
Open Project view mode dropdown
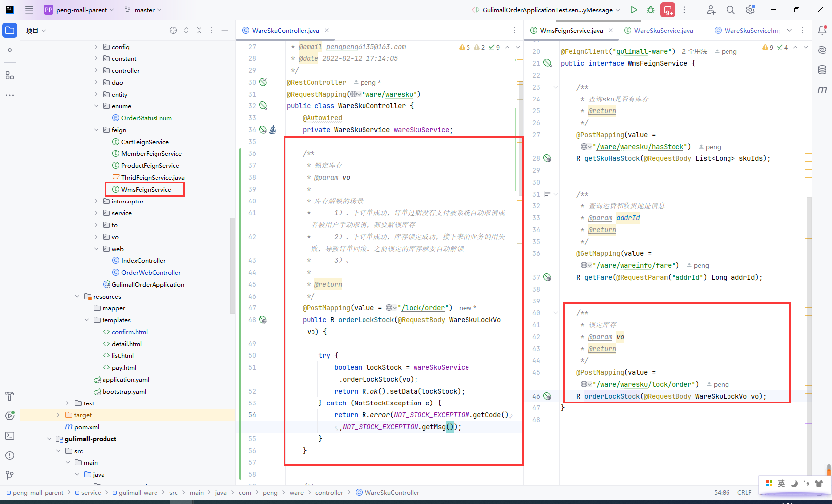click(x=36, y=30)
